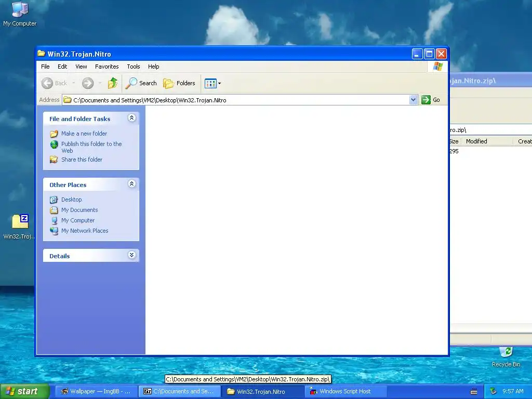Screen dimensions: 532x399
Task: Open the Edit menu
Action: (62, 66)
